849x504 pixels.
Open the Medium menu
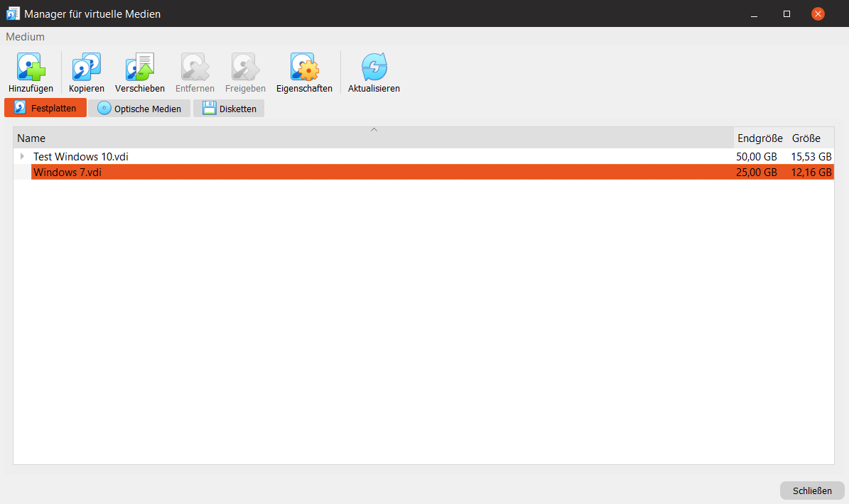pos(26,37)
